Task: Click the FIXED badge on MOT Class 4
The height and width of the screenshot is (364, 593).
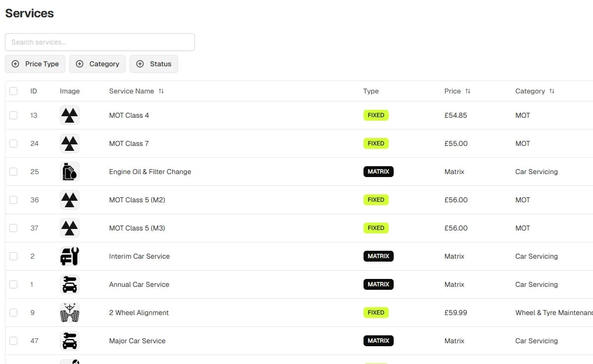Action: 376,115
